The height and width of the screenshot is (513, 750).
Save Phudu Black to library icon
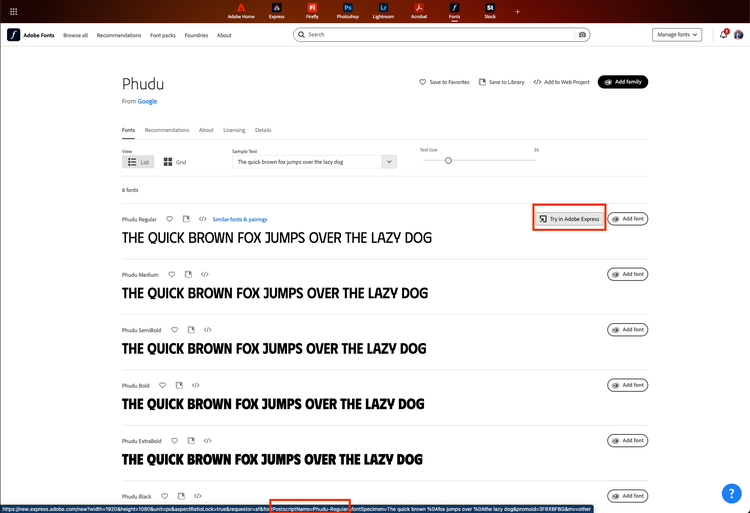pyautogui.click(x=181, y=496)
